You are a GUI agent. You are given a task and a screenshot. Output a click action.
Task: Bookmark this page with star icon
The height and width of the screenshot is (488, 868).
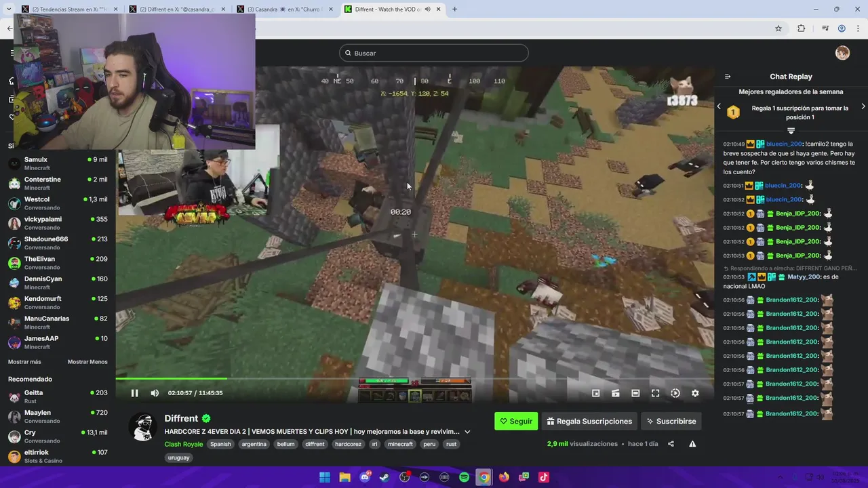778,28
